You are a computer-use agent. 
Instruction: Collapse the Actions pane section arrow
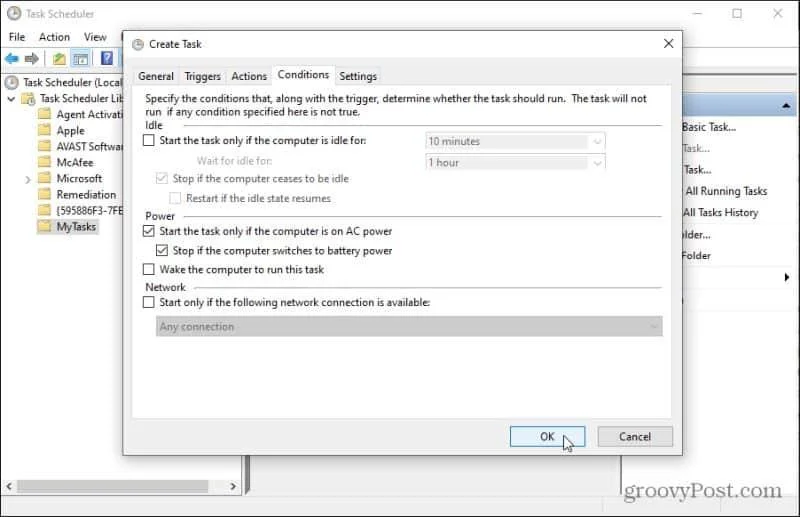(786, 106)
